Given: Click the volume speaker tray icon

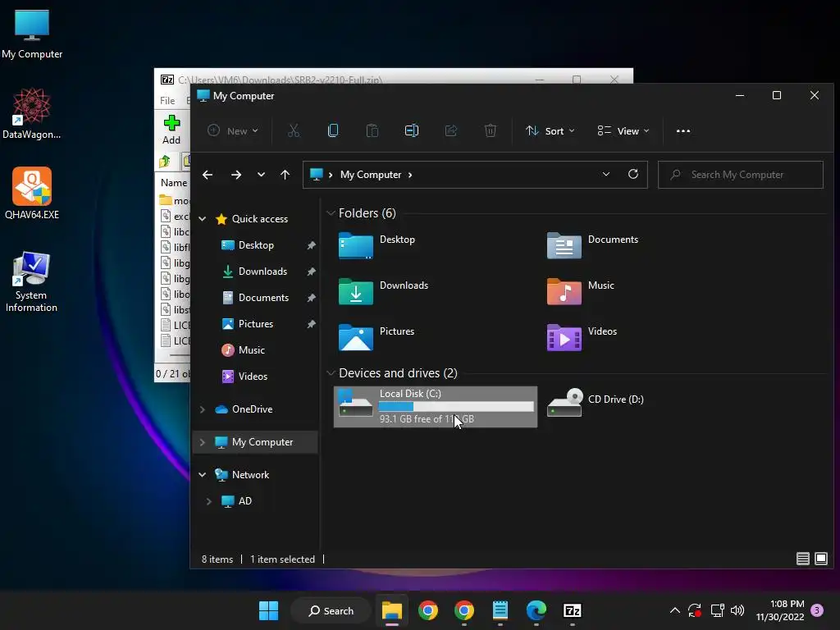Looking at the screenshot, I should 737,610.
